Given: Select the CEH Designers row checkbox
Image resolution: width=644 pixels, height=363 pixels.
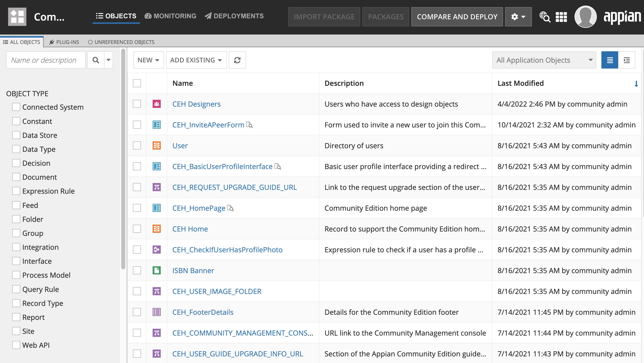Looking at the screenshot, I should point(137,104).
